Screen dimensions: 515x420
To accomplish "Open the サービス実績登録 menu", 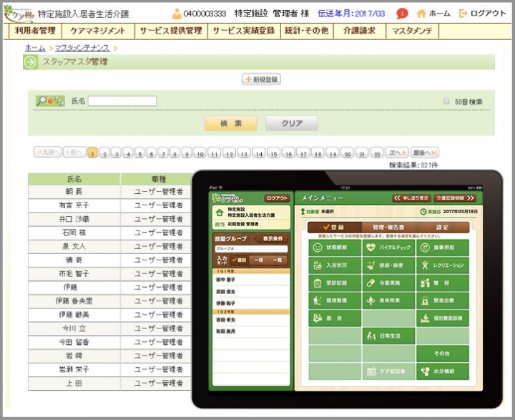I will click(244, 31).
